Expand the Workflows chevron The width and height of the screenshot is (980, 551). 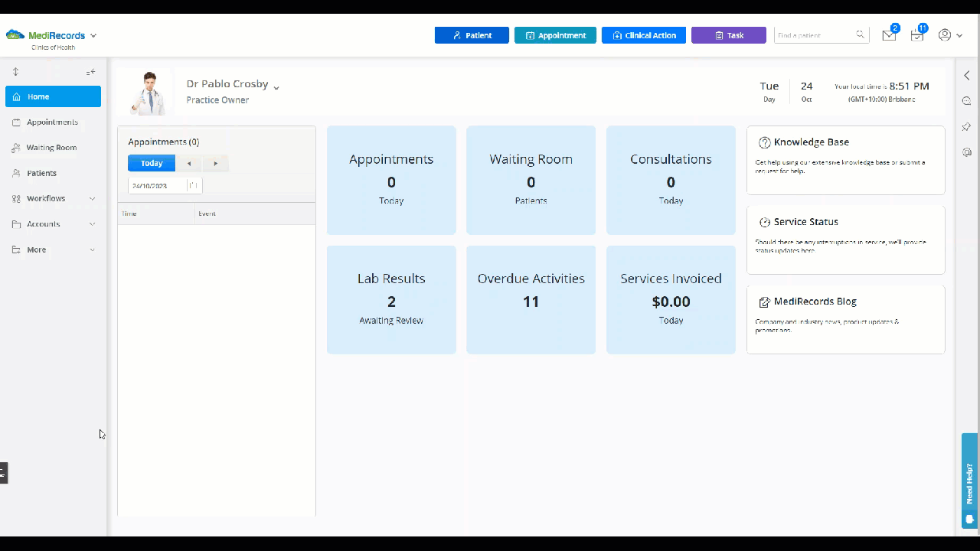(92, 199)
